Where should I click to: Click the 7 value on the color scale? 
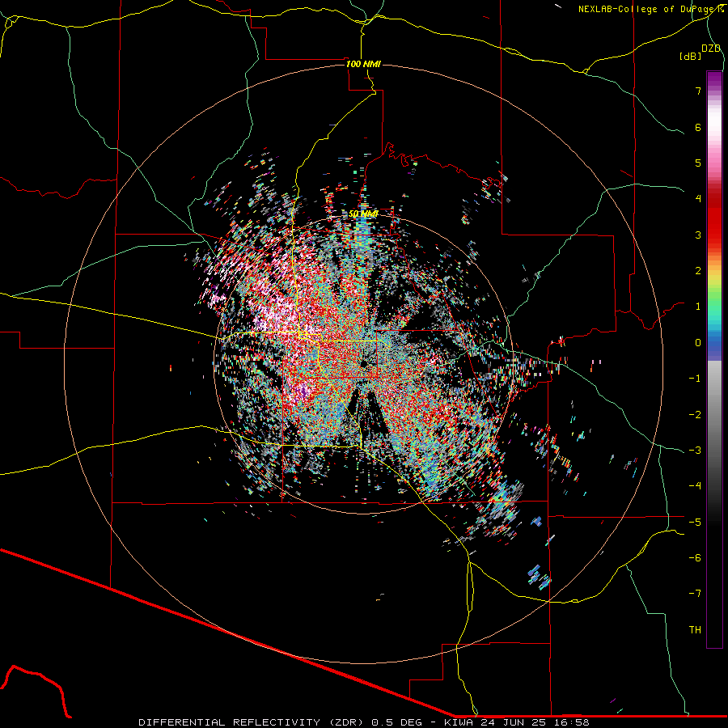click(698, 91)
